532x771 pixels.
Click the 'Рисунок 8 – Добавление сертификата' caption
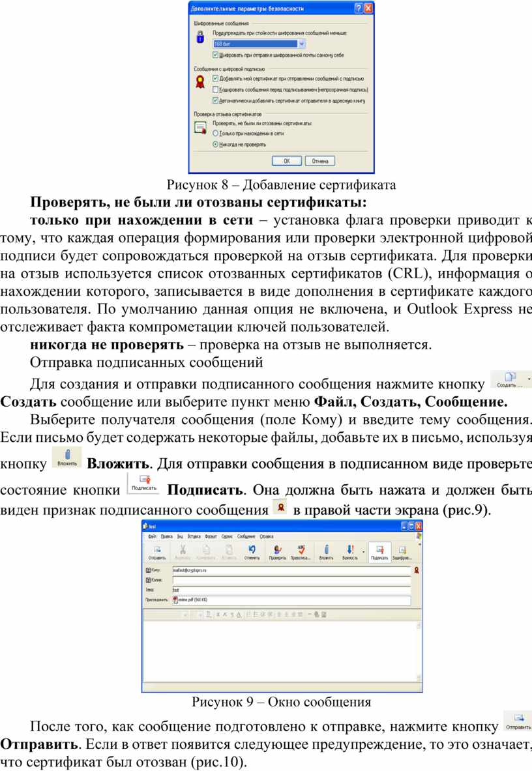click(x=281, y=185)
